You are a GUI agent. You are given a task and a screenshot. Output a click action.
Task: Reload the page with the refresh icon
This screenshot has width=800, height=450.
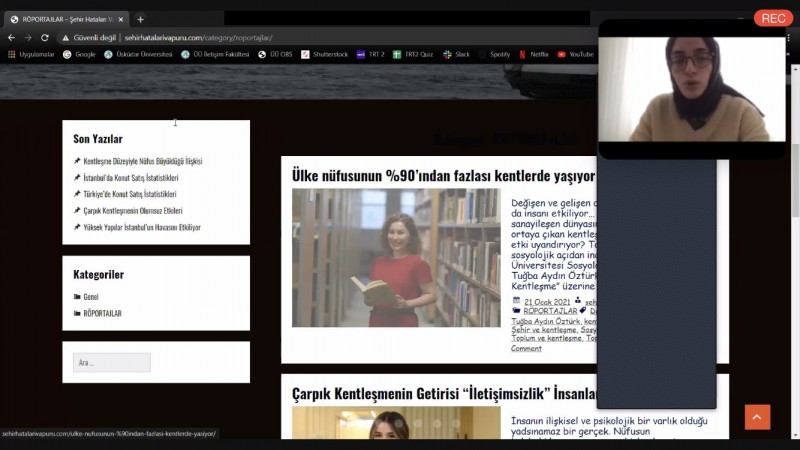coord(44,37)
